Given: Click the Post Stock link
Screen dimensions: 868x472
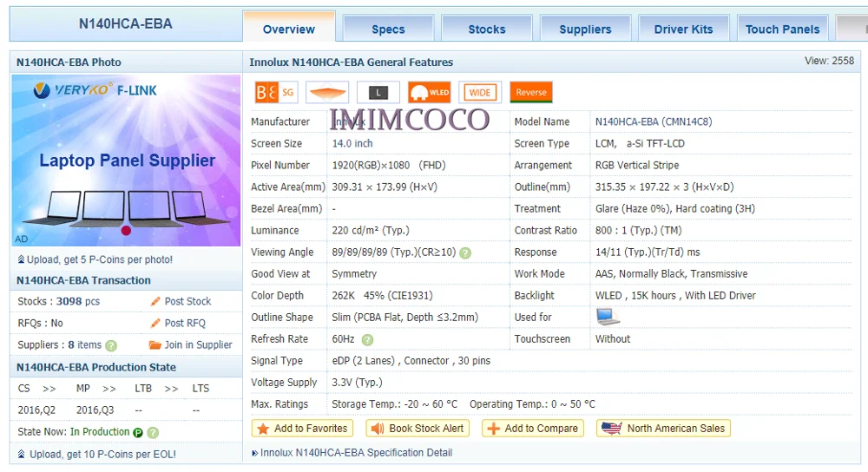Looking at the screenshot, I should click(187, 302).
